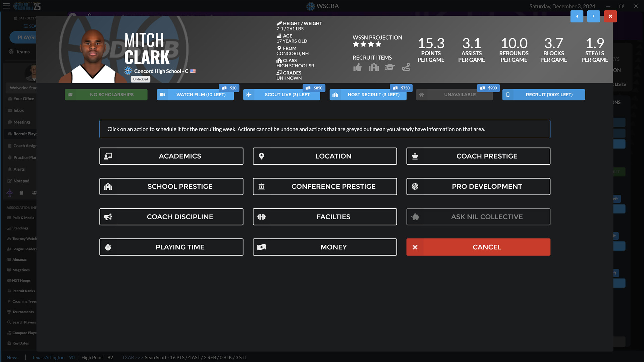Click the right arrow to view next recruit
Screen dimensions: 644x362
click(594, 16)
